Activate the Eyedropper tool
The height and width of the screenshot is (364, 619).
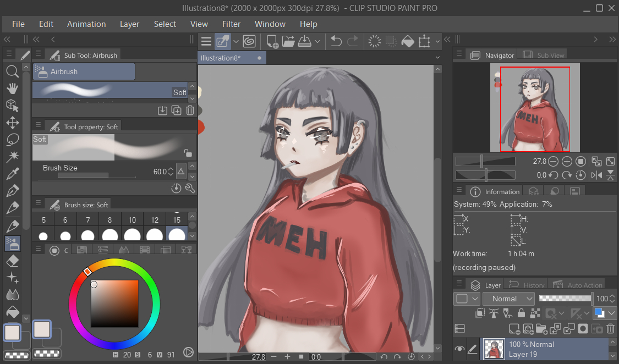click(12, 174)
